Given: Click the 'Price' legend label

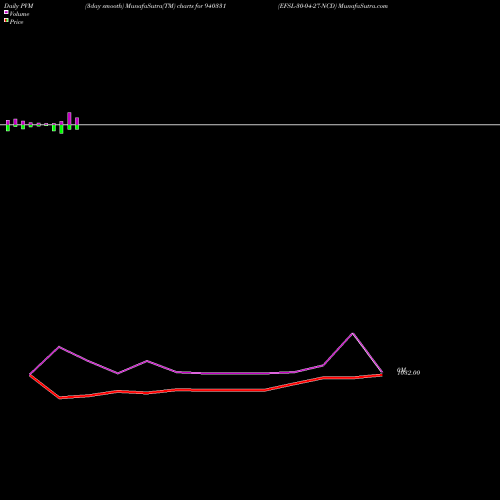Looking at the screenshot, I should coord(16,22).
